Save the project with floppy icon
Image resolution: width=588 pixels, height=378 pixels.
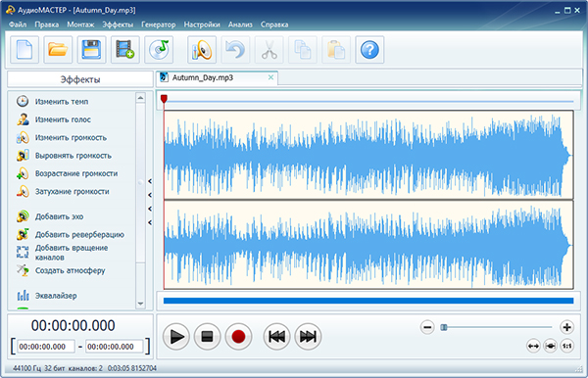point(91,50)
